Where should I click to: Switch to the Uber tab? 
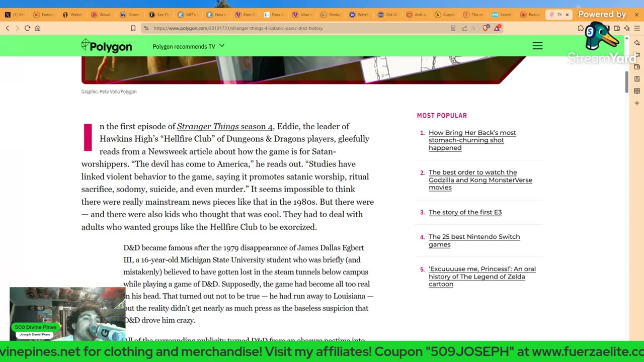point(303,15)
